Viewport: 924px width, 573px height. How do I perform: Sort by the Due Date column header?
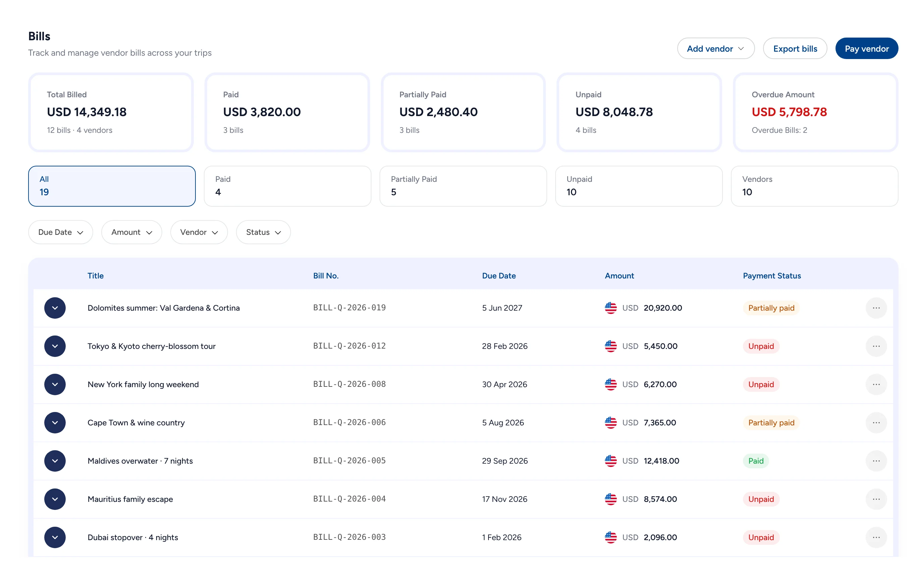(499, 276)
